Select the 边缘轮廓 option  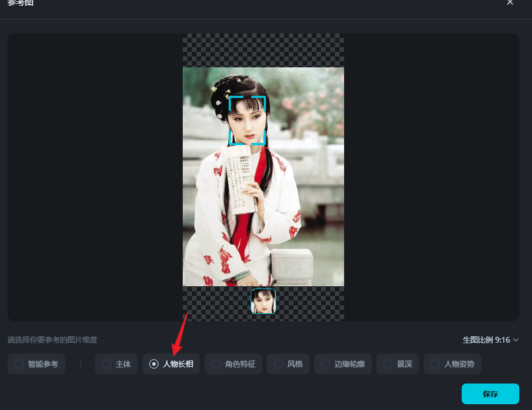tap(343, 364)
